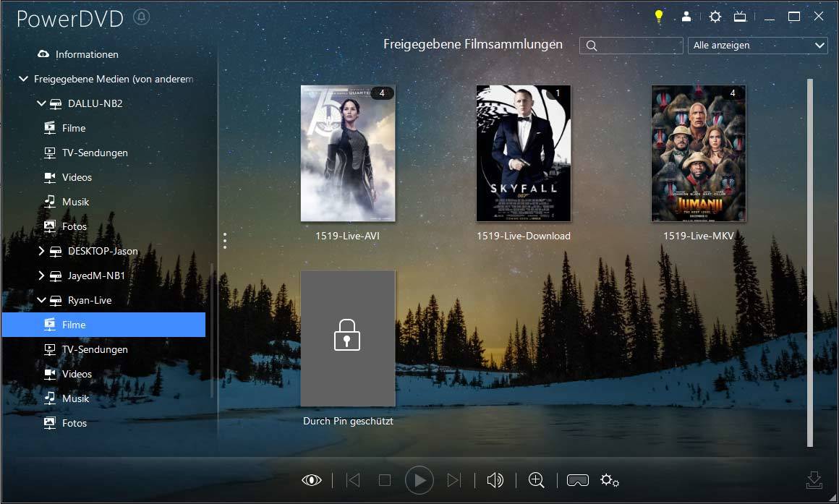Switch to TV mode icon
This screenshot has height=504, width=839.
(740, 17)
